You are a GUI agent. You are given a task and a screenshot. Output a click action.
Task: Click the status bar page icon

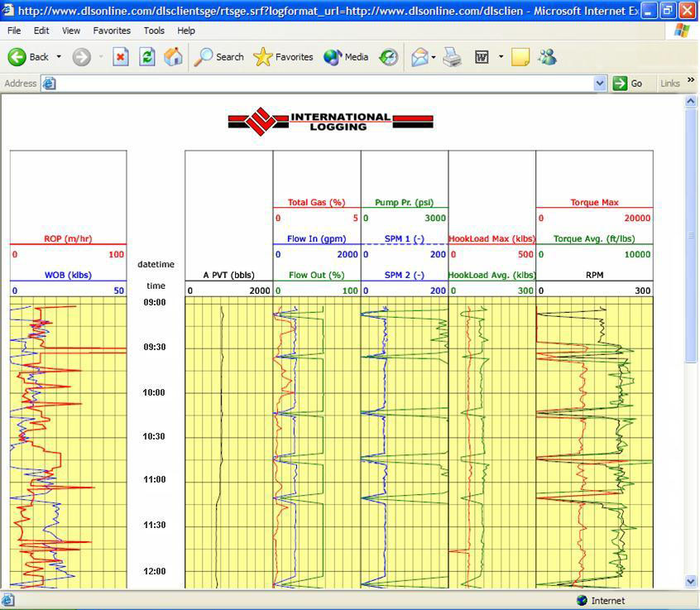[x=8, y=600]
